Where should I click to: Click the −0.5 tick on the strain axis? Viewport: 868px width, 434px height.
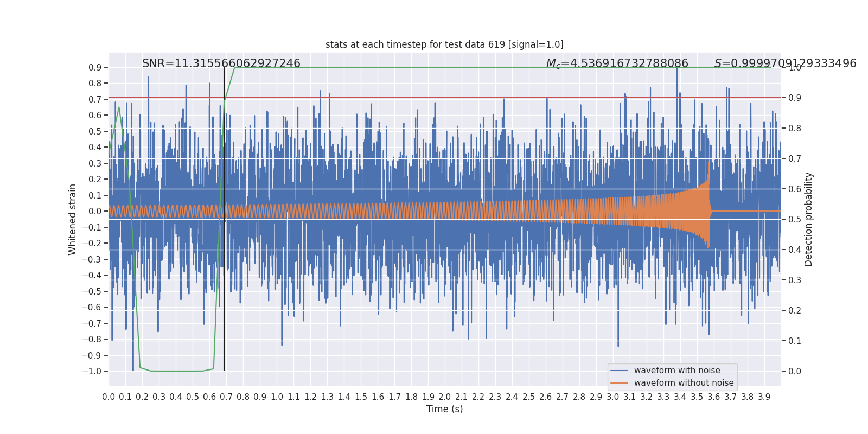92,292
